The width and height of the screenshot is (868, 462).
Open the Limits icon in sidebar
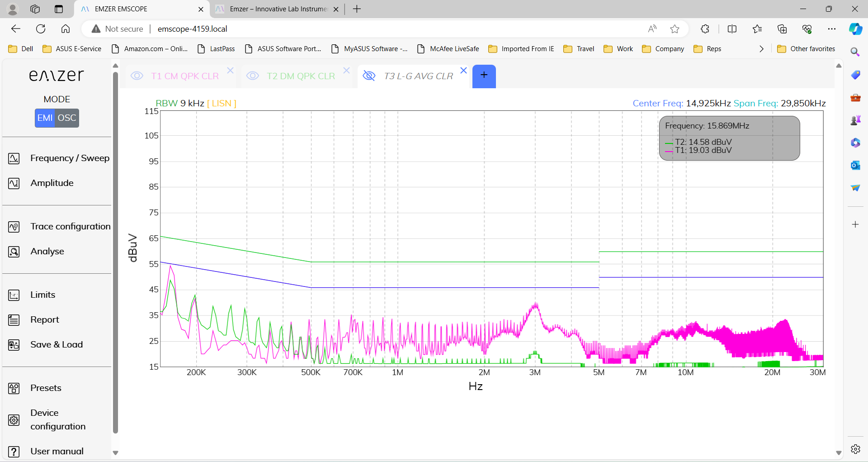tap(14, 295)
